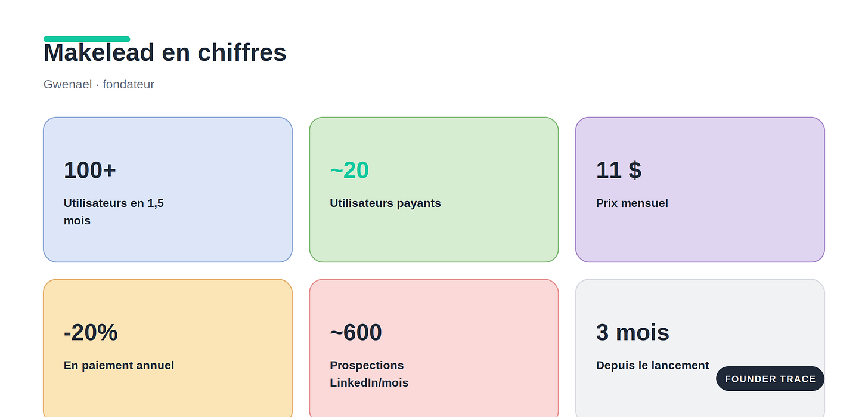
Task: Click the Makelead en chiffres heading
Action: pyautogui.click(x=165, y=52)
